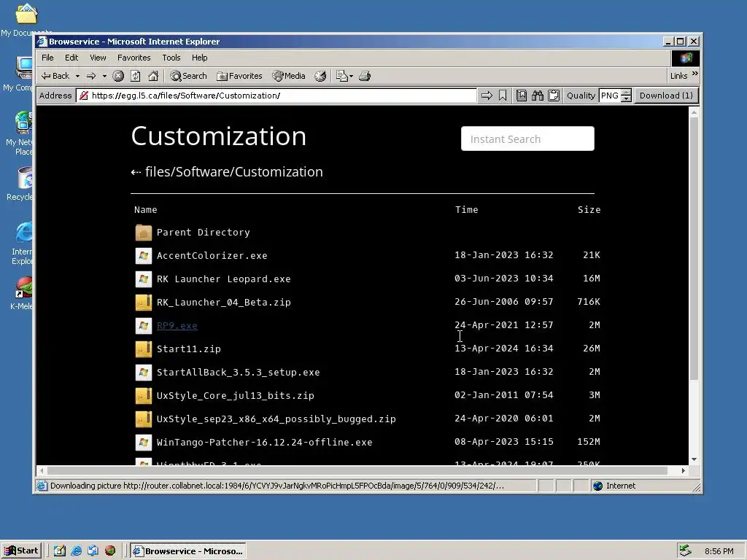
Task: Click the RK_Launcher_04_Beta.zip archive icon
Action: [x=144, y=303]
